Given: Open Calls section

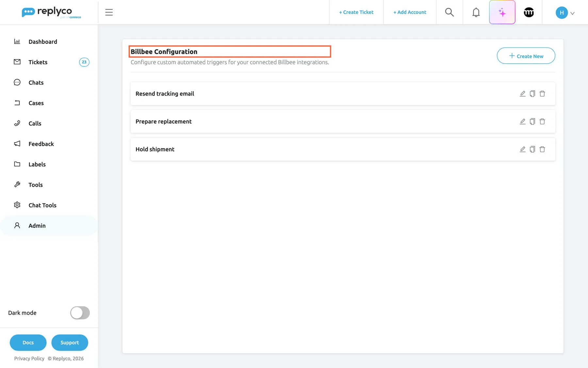Looking at the screenshot, I should (x=35, y=123).
